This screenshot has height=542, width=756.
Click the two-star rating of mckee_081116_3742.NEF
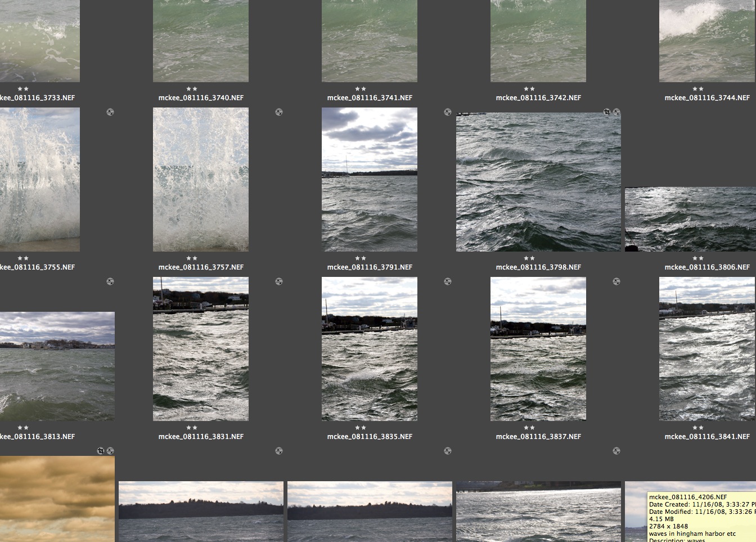(x=529, y=89)
